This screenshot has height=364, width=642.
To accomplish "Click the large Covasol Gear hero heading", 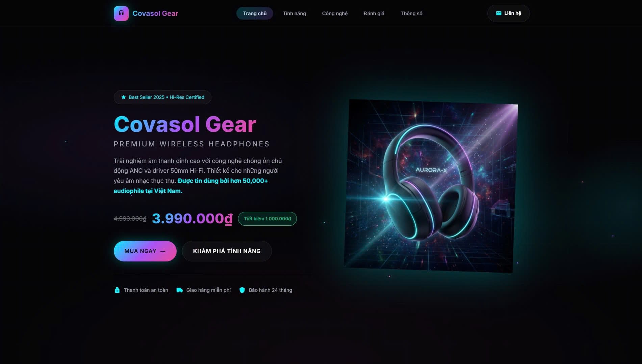I will 185,124.
